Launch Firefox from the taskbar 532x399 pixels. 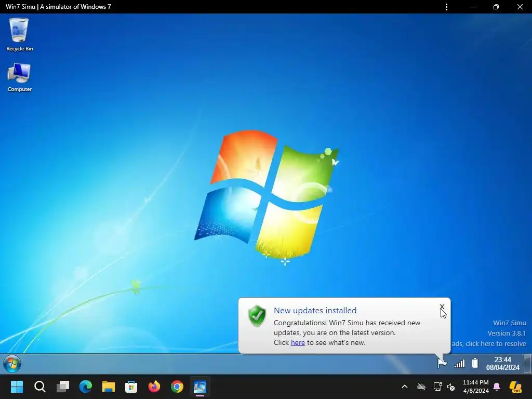[154, 387]
